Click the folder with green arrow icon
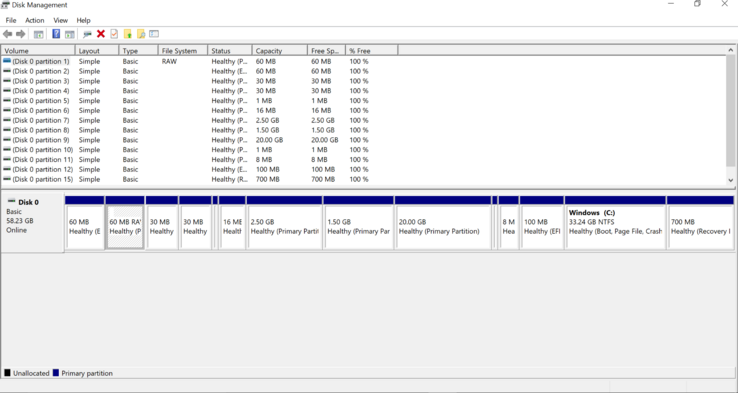Viewport: 738px width, 393px height. click(128, 34)
